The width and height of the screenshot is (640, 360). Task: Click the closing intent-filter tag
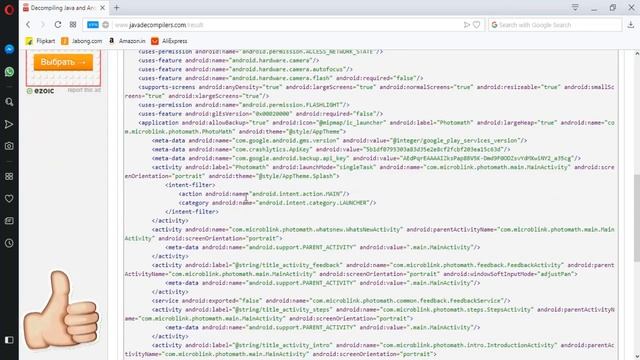click(192, 212)
